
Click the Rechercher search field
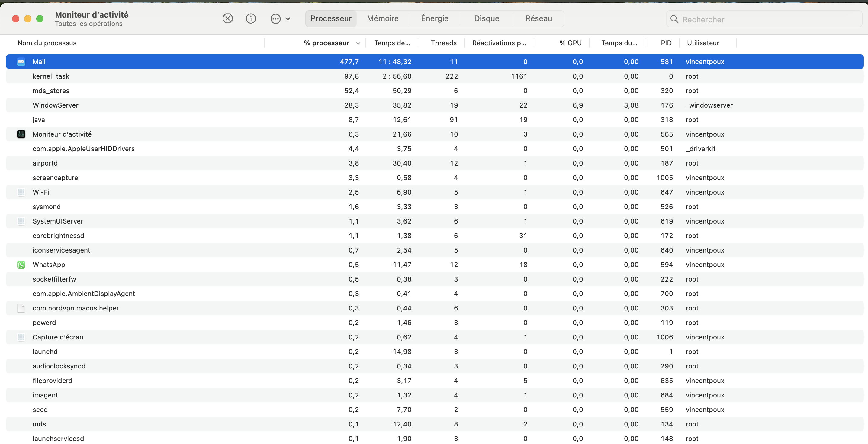click(768, 20)
